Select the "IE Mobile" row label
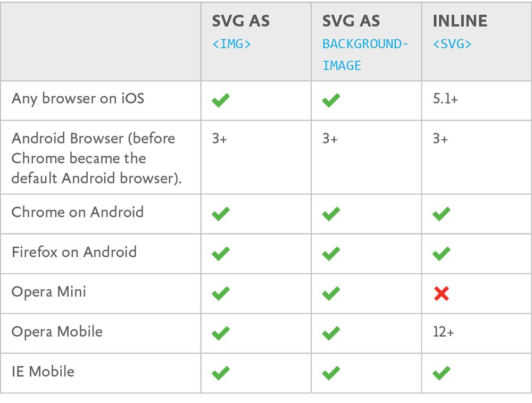 pyautogui.click(x=43, y=371)
